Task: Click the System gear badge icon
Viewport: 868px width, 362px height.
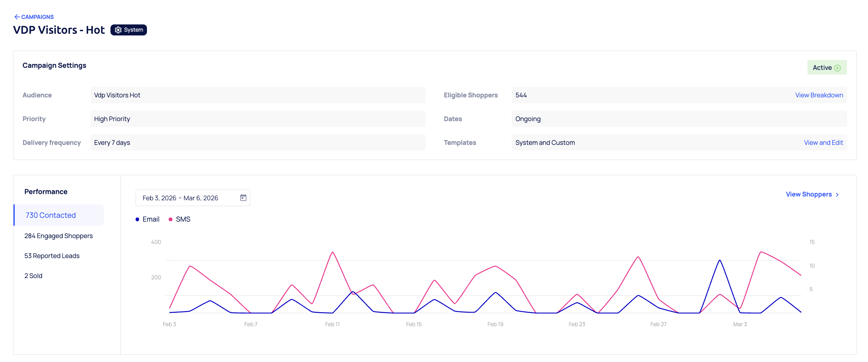Action: coord(118,30)
